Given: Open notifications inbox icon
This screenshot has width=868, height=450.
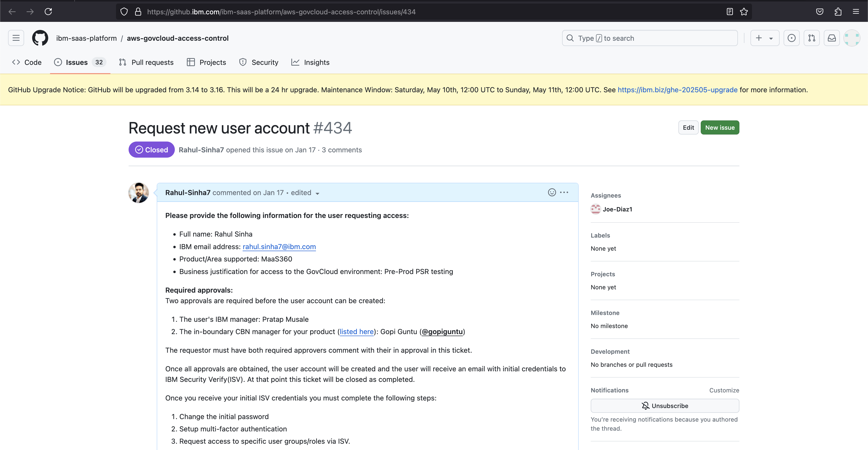Looking at the screenshot, I should [832, 38].
